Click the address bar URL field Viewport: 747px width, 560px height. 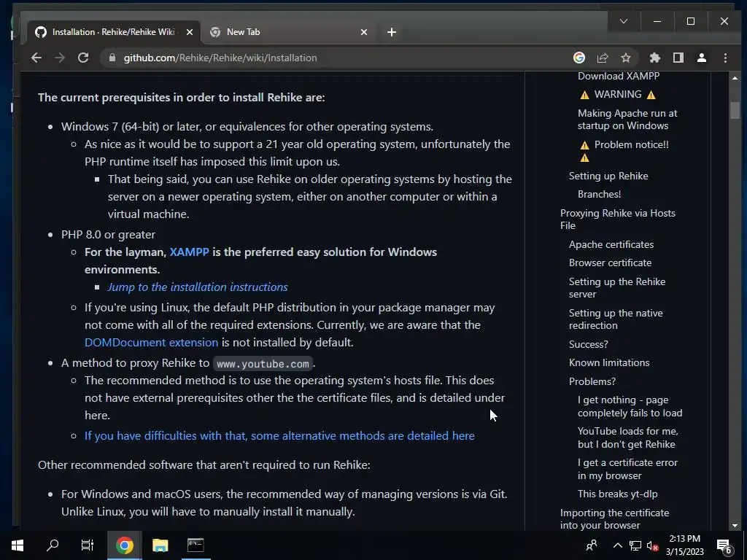click(x=333, y=58)
